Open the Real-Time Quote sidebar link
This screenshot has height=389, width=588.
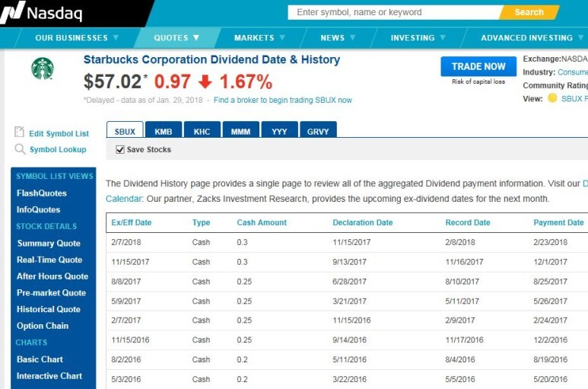pyautogui.click(x=49, y=260)
